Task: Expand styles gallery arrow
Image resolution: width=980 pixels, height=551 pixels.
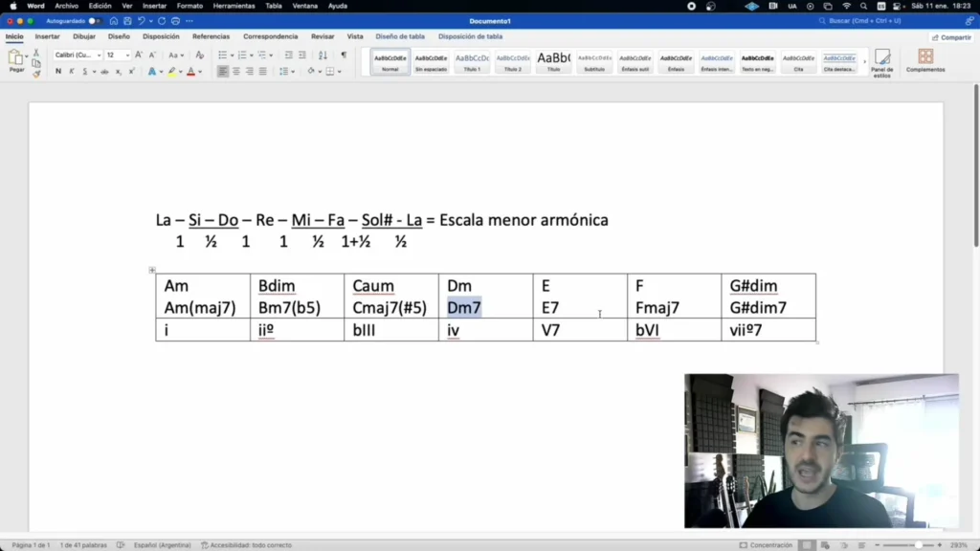Action: click(865, 62)
